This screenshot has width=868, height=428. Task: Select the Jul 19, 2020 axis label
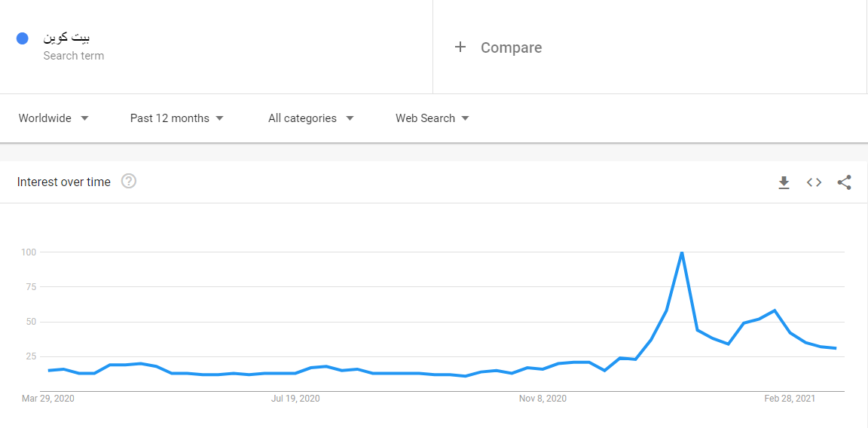tap(295, 398)
